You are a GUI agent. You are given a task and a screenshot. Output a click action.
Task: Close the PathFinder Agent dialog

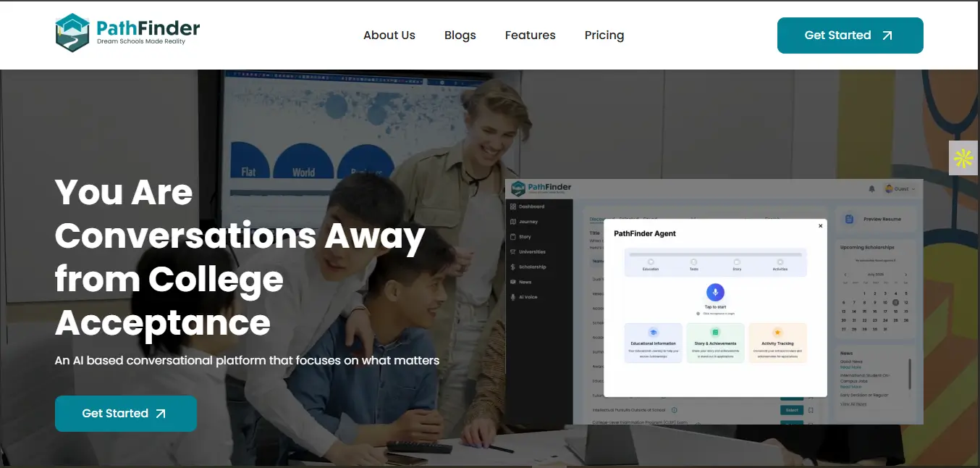coord(820,226)
